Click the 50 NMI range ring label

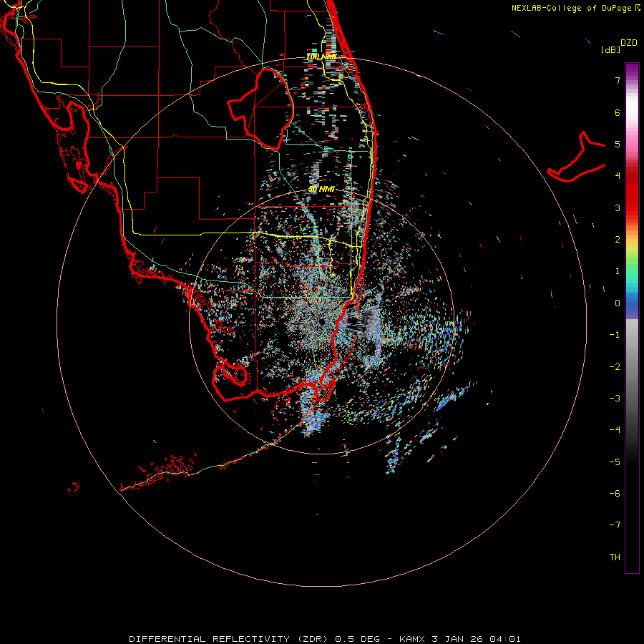321,190
